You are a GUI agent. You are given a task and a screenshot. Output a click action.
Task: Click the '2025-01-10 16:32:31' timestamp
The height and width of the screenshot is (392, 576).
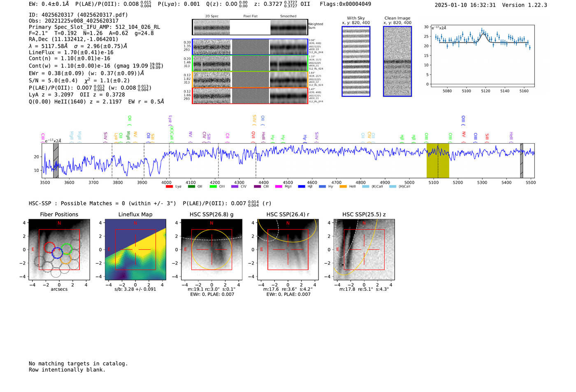click(x=465, y=5)
